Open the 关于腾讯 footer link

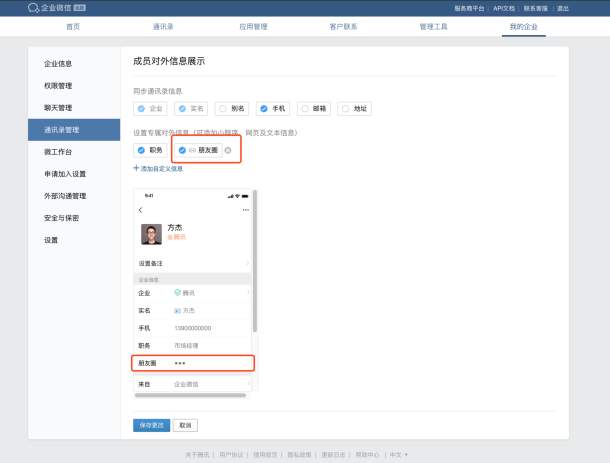[x=197, y=454]
